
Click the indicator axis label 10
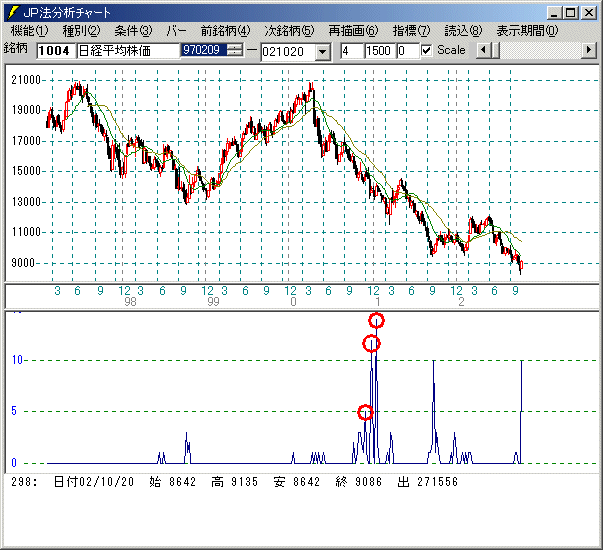coord(17,360)
